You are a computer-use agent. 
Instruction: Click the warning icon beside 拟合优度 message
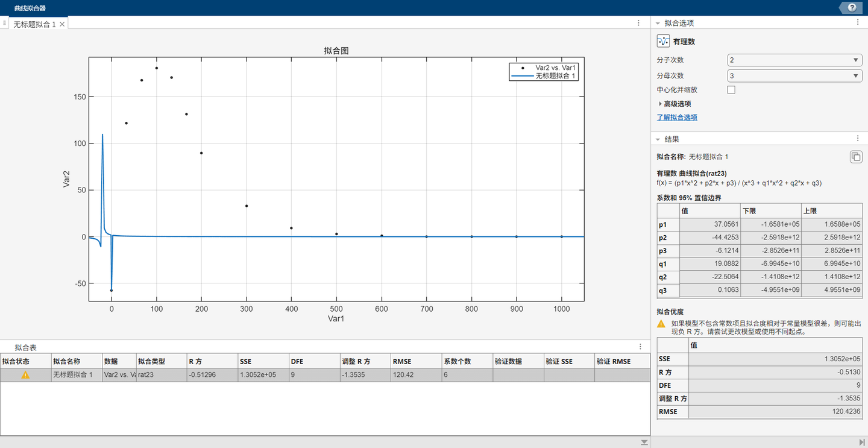click(661, 324)
